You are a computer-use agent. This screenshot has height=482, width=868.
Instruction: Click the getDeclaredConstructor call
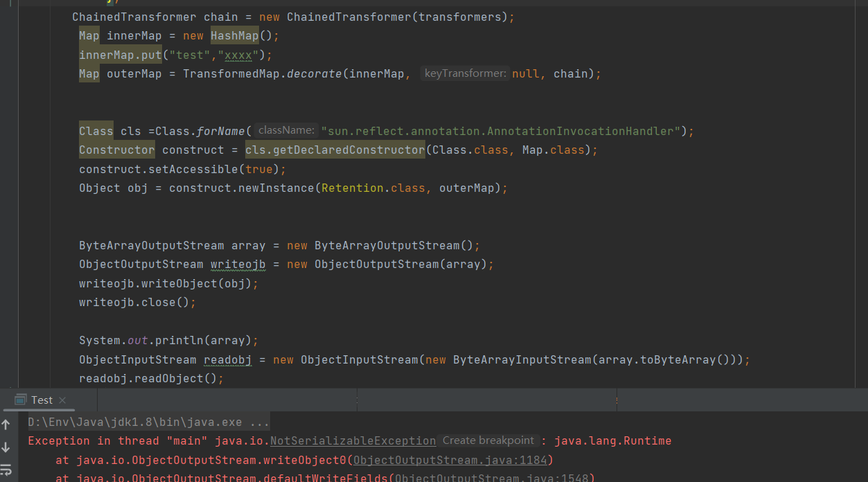(335, 150)
